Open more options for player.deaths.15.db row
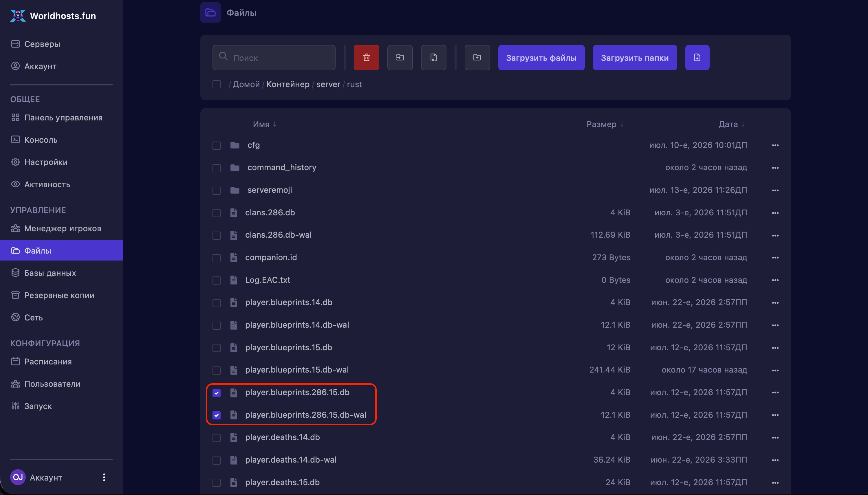This screenshot has width=868, height=495. click(x=775, y=483)
